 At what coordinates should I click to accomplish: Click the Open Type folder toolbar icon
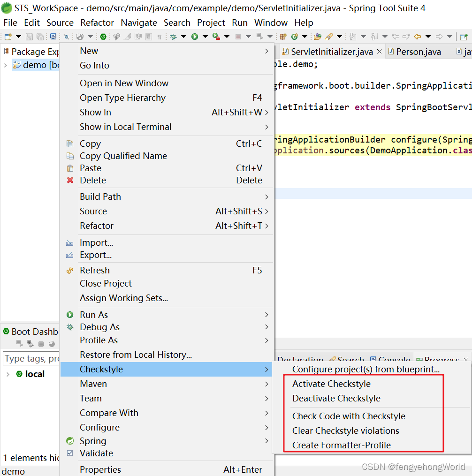tap(318, 37)
